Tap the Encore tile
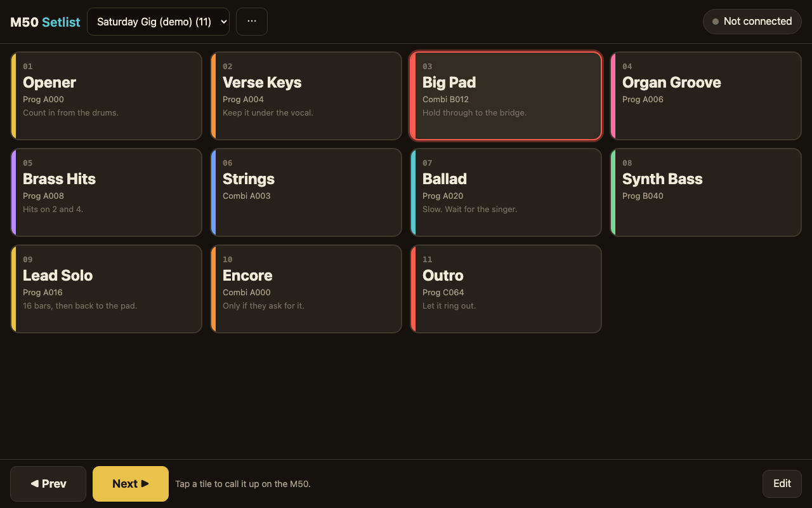812x508 pixels. [x=306, y=289]
